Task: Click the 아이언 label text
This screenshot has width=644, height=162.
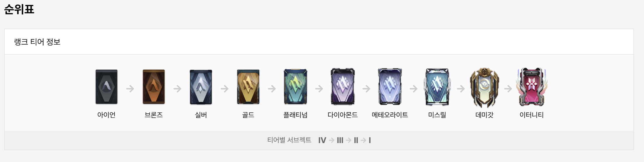Action: click(106, 115)
